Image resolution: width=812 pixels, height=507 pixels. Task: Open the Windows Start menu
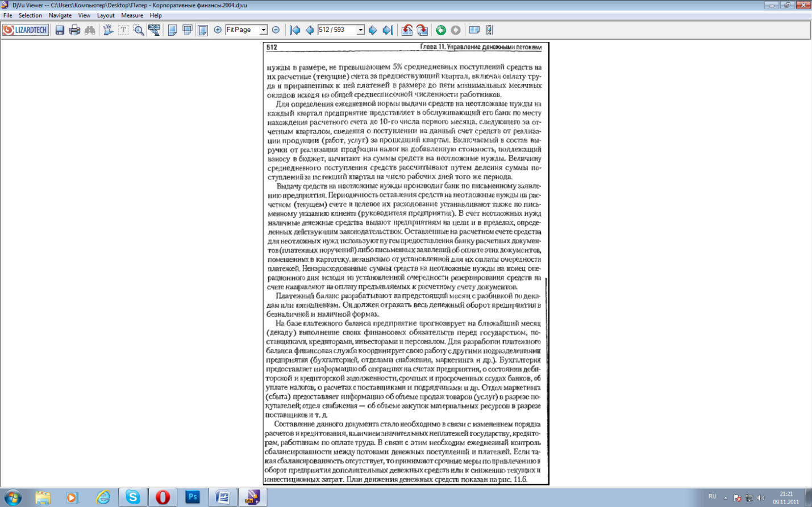pos(12,498)
